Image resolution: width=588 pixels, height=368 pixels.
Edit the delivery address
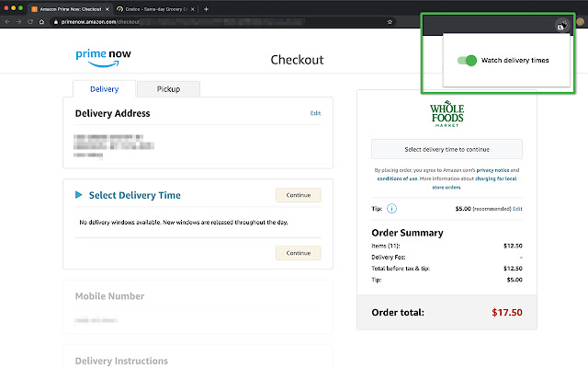click(x=315, y=113)
